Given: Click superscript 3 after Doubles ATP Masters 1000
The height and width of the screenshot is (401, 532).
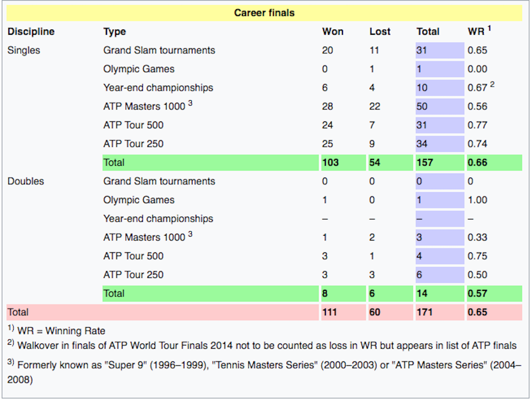Looking at the screenshot, I should tap(190, 234).
